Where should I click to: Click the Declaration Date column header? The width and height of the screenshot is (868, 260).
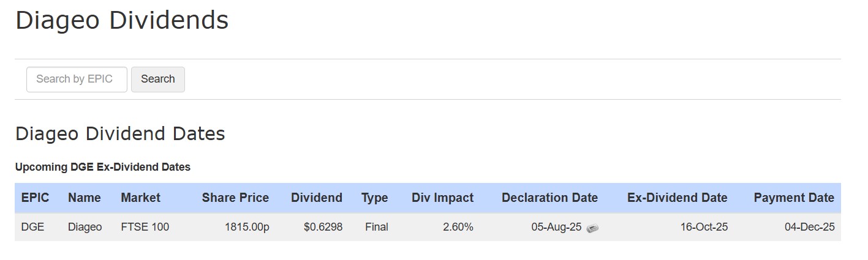coord(549,198)
